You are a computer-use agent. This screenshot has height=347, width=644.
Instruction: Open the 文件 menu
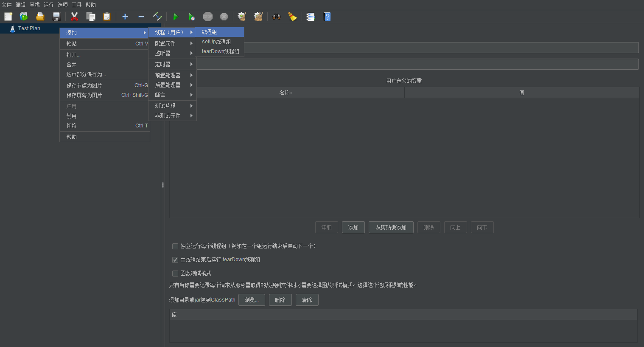tap(7, 5)
